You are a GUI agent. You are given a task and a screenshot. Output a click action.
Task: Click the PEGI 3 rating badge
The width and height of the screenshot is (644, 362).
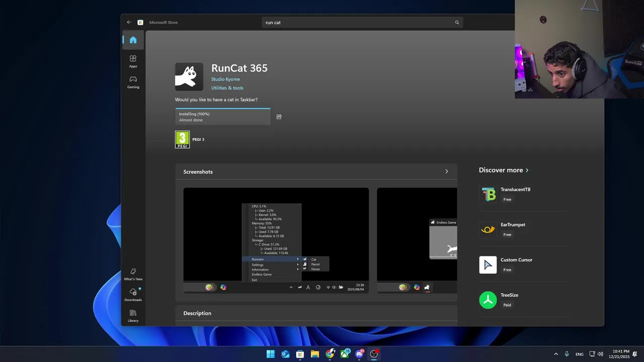tap(182, 139)
